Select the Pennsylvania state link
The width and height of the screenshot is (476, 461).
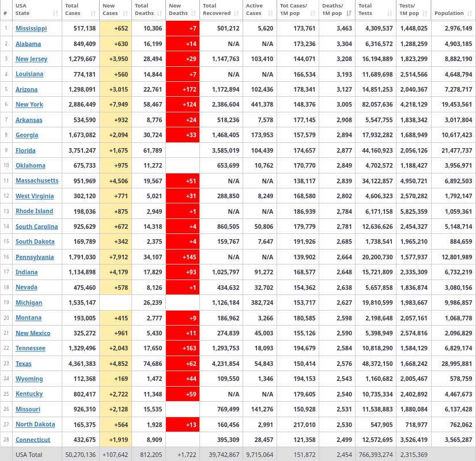click(x=35, y=257)
